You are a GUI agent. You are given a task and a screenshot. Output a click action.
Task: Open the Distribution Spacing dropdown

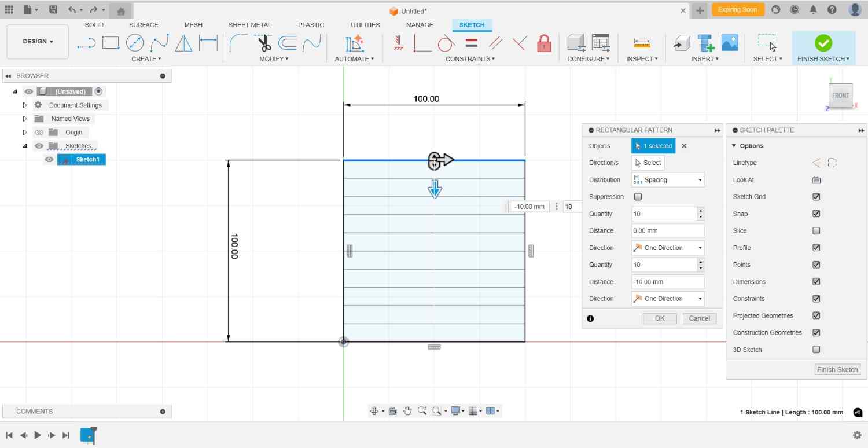698,179
